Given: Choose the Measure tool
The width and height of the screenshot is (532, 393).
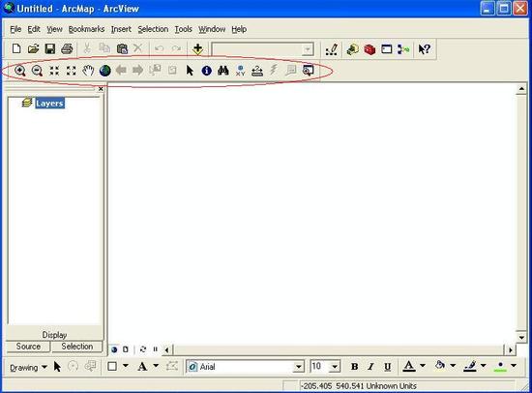Looking at the screenshot, I should pyautogui.click(x=257, y=71).
